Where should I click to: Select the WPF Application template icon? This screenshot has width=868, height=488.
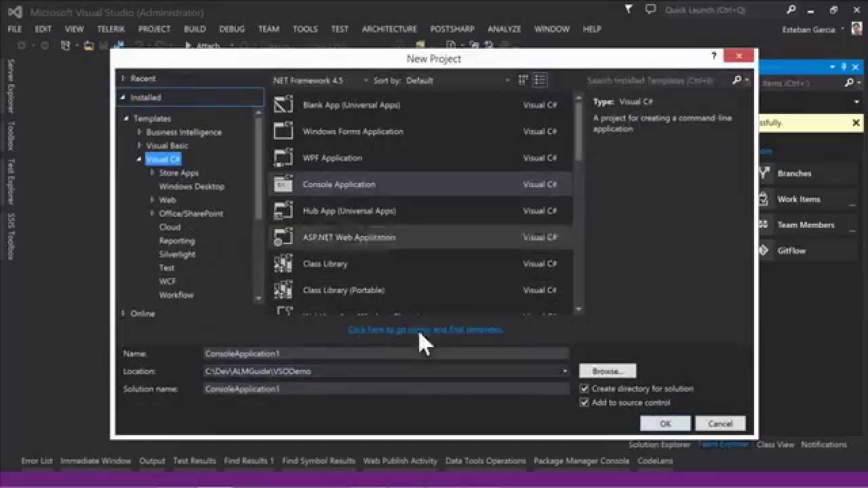[283, 158]
